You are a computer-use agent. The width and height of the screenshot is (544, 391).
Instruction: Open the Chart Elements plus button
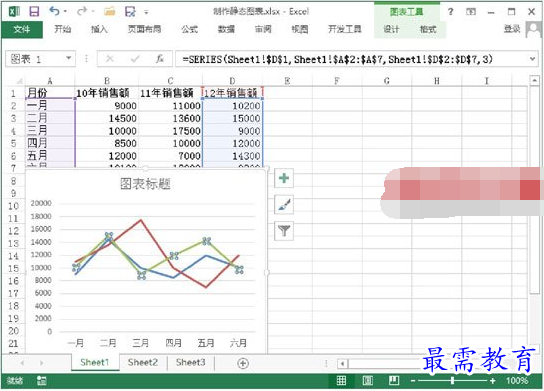(x=284, y=178)
